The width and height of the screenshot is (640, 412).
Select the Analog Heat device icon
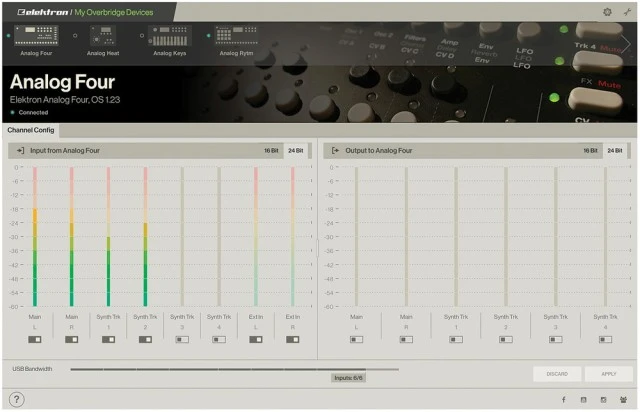coord(102,36)
